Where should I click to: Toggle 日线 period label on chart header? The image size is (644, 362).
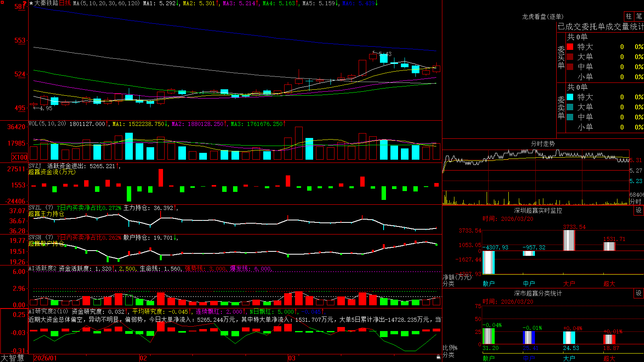click(x=65, y=3)
